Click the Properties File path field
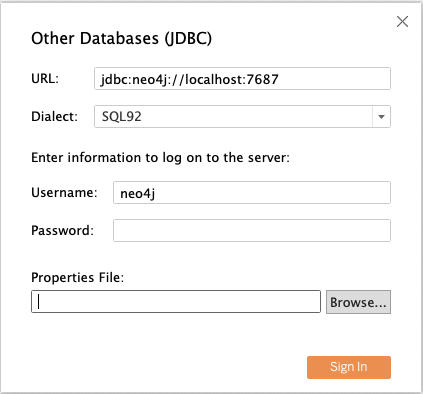This screenshot has height=394, width=423. tap(176, 302)
